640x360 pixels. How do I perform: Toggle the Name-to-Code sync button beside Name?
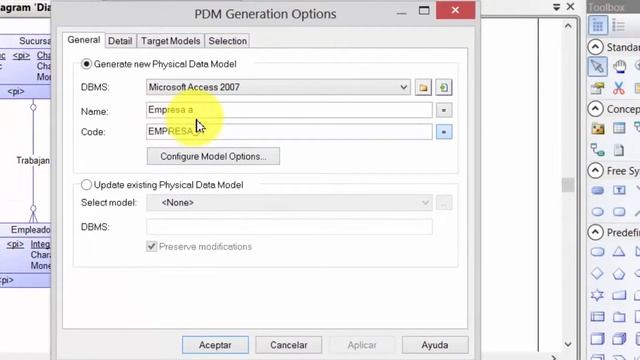coord(444,110)
